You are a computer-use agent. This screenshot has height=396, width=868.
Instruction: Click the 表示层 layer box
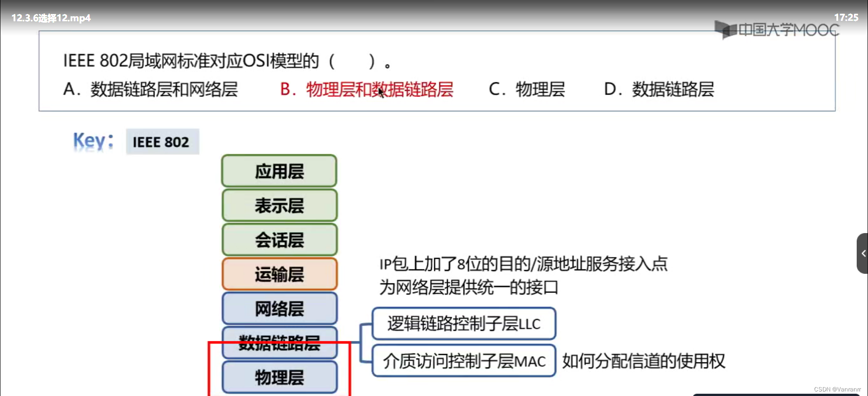pos(279,205)
